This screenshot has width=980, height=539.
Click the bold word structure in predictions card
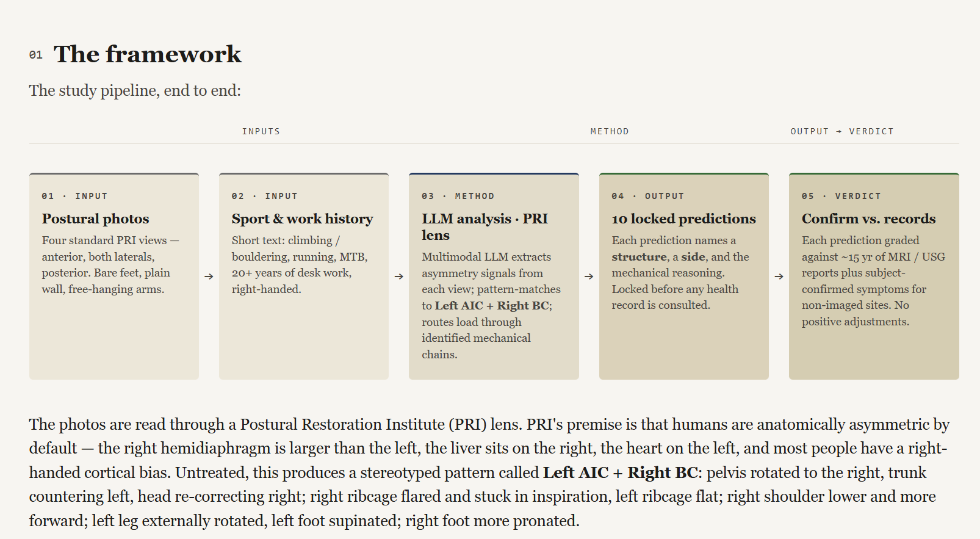(639, 257)
